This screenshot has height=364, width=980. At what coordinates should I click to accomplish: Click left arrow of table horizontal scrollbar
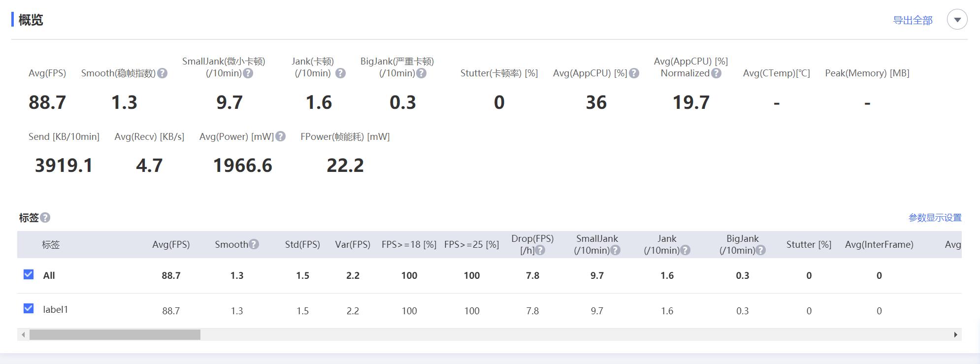pos(23,335)
